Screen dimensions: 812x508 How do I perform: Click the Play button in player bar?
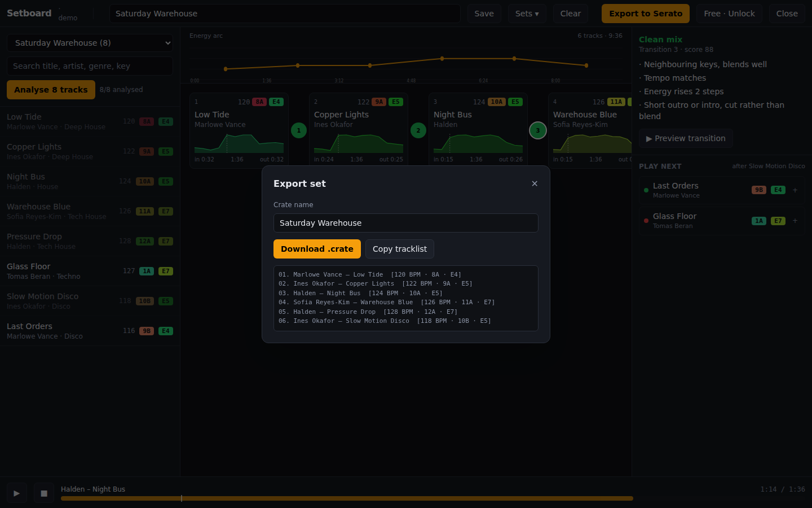(x=17, y=493)
